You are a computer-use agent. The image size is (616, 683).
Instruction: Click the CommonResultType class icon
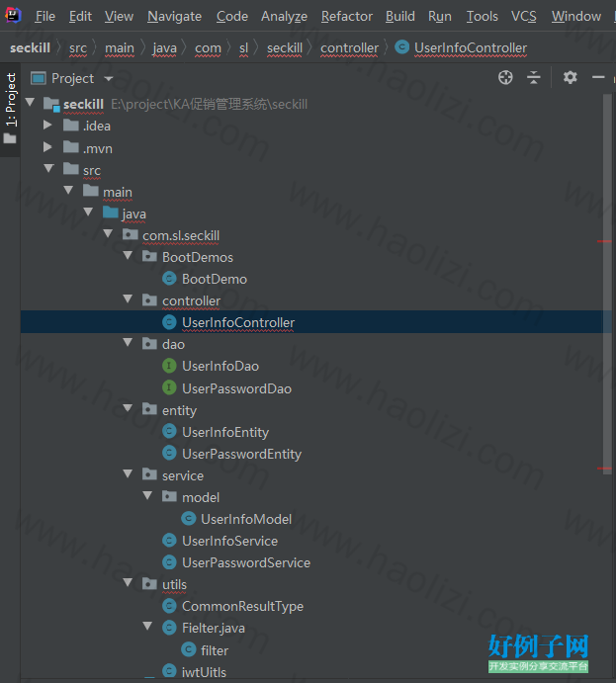169,606
